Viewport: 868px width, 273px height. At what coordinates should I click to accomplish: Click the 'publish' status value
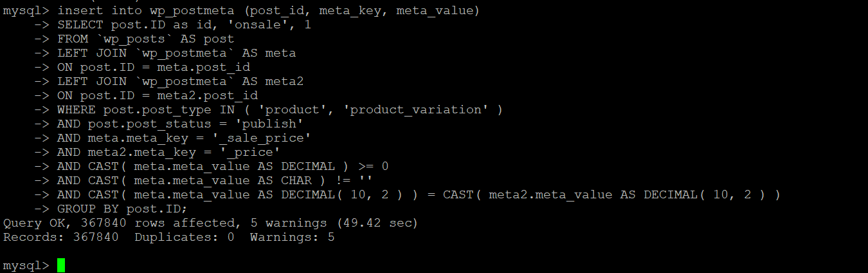click(x=269, y=124)
